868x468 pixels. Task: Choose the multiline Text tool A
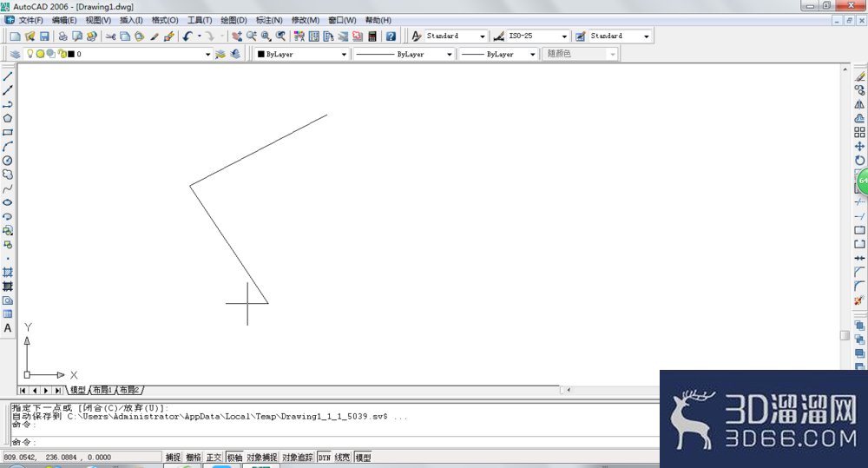coord(8,328)
